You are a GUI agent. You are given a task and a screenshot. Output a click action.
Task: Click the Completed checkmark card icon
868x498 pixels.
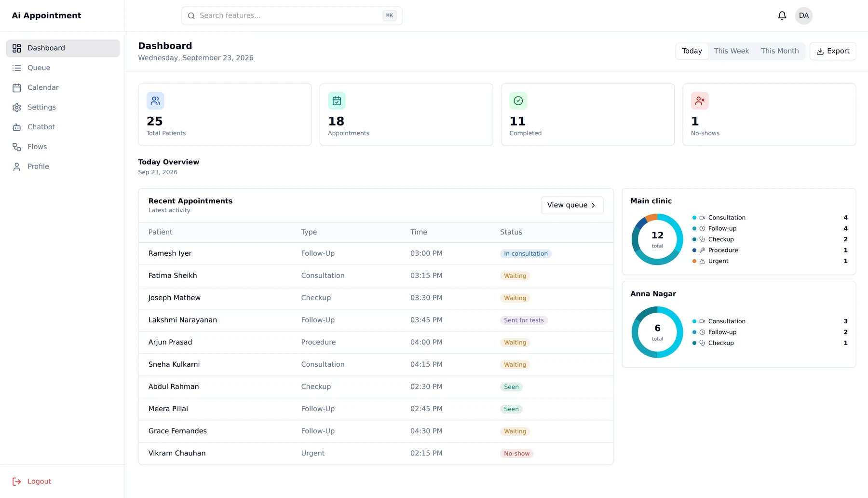[x=518, y=101]
